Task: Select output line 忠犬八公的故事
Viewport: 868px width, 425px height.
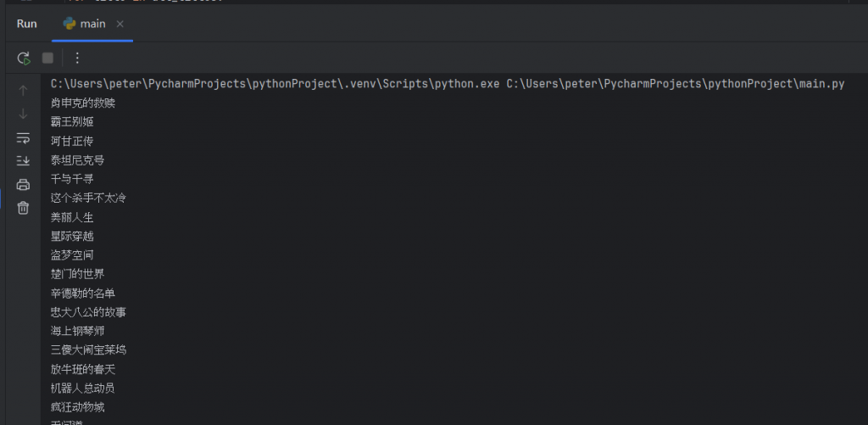Action: click(88, 312)
